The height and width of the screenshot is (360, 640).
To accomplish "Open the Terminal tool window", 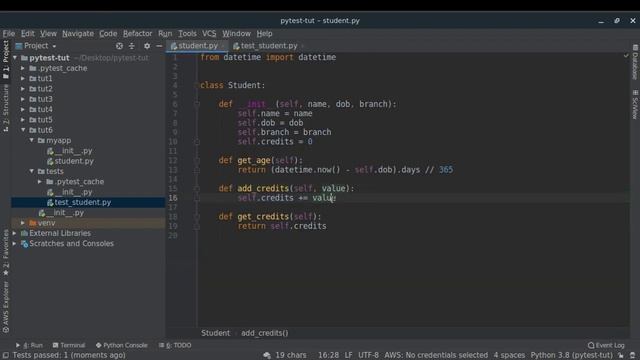I will [x=69, y=345].
